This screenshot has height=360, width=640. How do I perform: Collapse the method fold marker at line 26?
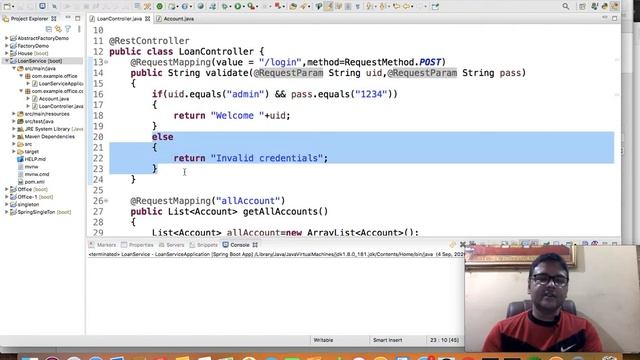point(106,201)
